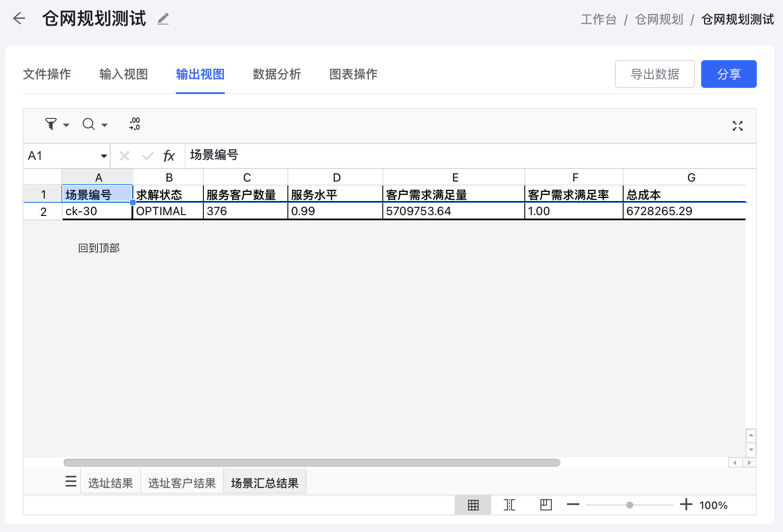Click the zoom out minus icon
This screenshot has height=532, width=783.
(x=573, y=505)
